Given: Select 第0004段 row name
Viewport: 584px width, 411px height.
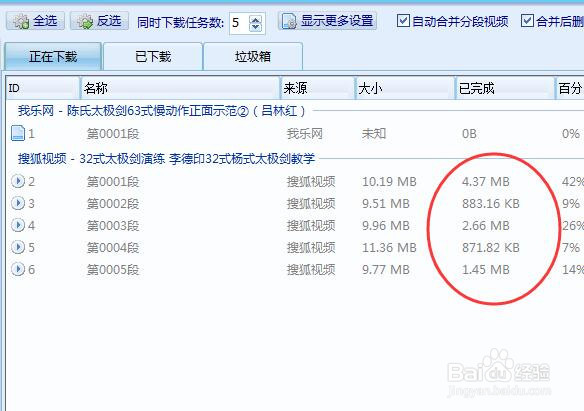Looking at the screenshot, I should click(x=113, y=248).
